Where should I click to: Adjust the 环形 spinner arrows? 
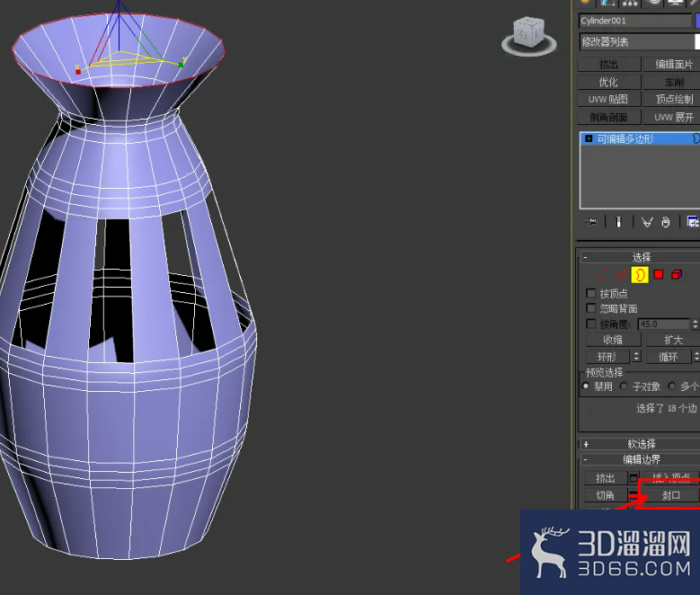636,357
